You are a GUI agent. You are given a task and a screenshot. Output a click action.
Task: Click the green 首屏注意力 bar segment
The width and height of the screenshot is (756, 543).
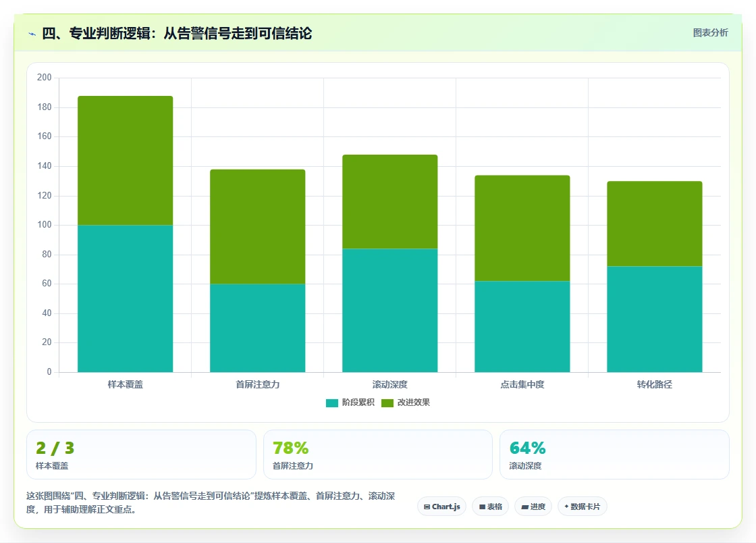coord(257,227)
